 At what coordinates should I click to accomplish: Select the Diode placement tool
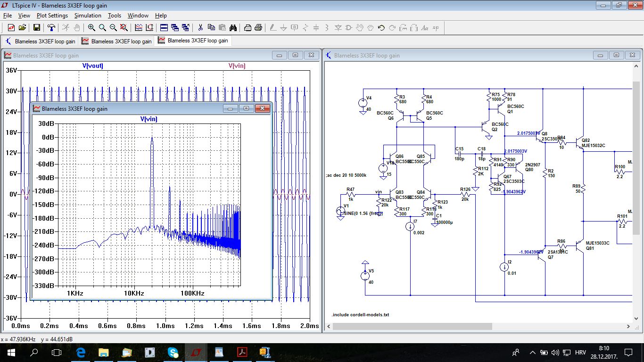(338, 28)
